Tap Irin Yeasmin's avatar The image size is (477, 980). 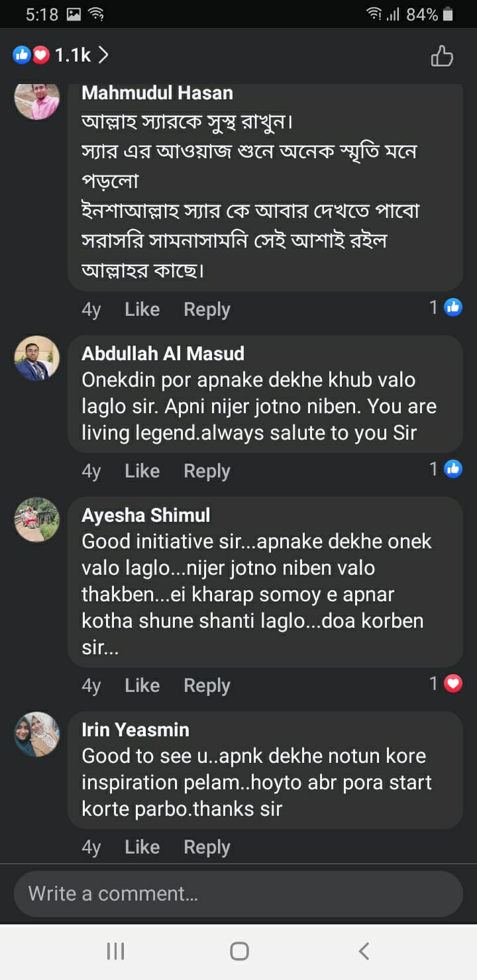pyautogui.click(x=37, y=734)
